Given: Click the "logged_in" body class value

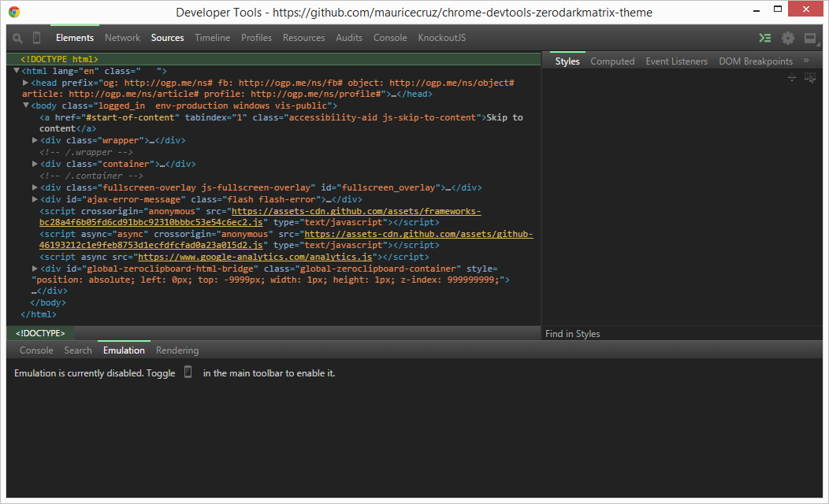Looking at the screenshot, I should [x=121, y=106].
